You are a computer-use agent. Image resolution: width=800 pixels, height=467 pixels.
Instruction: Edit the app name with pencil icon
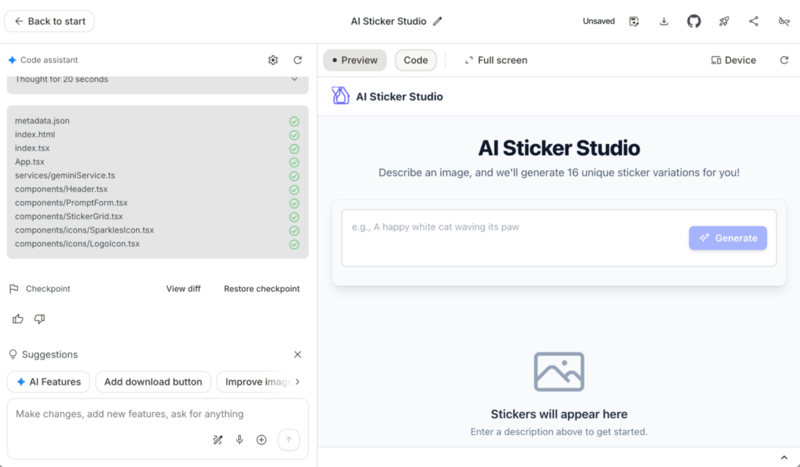tap(437, 21)
